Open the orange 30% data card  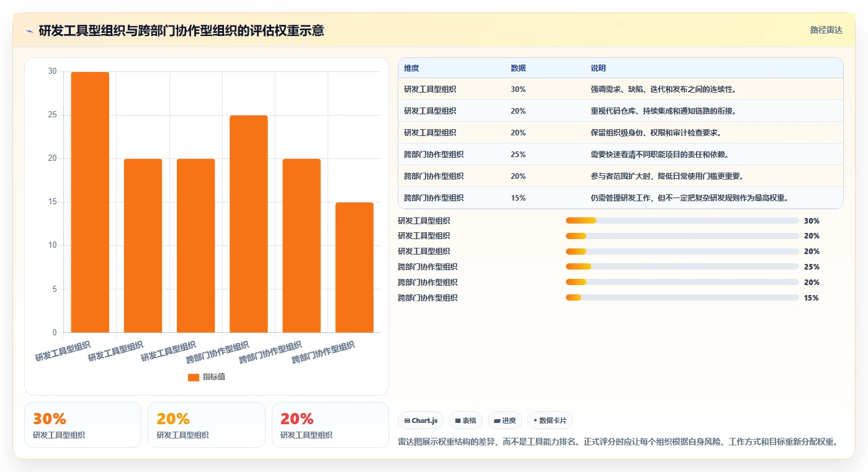pyautogui.click(x=83, y=425)
